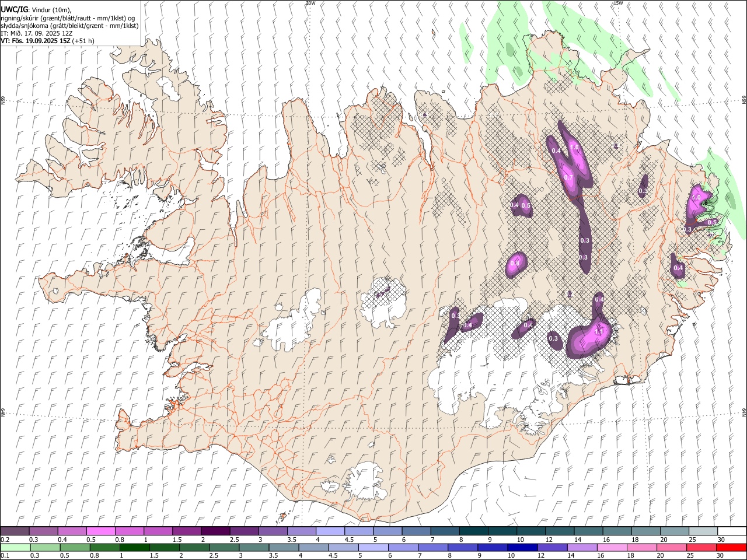Image resolution: width=747 pixels, height=560 pixels.
Task: Pick the pale green 0.1–0.3 rain swatch
Action: [15, 548]
